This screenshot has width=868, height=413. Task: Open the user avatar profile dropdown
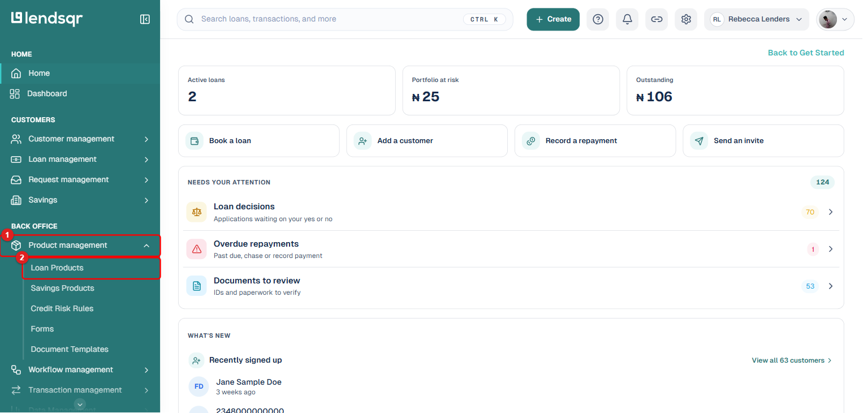point(835,19)
